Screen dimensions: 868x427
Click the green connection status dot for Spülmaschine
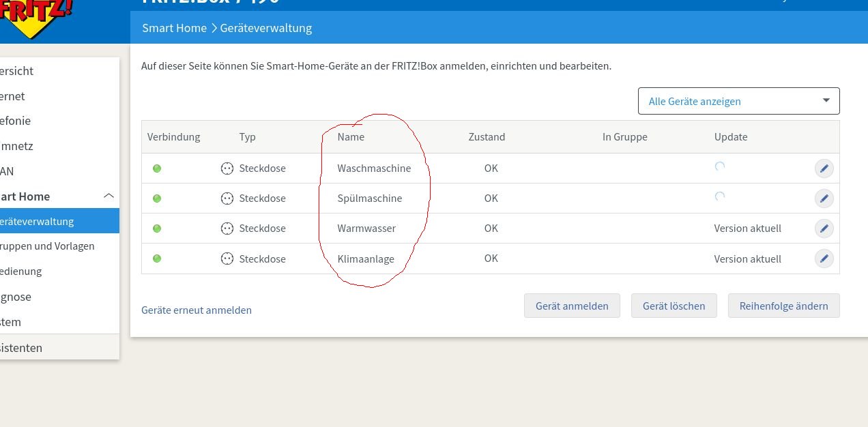157,198
